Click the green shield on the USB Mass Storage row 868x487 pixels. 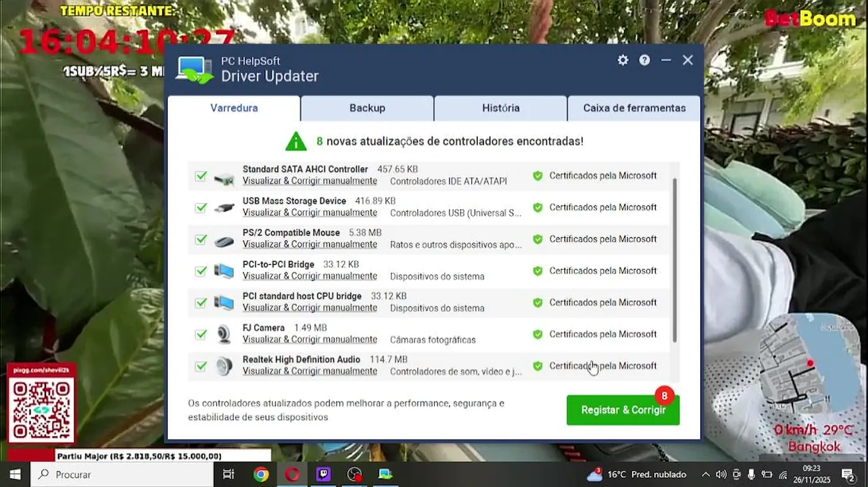pyautogui.click(x=537, y=208)
